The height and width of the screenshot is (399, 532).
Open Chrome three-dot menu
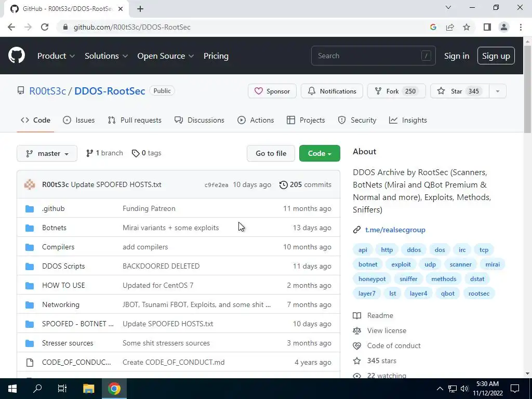point(521,27)
